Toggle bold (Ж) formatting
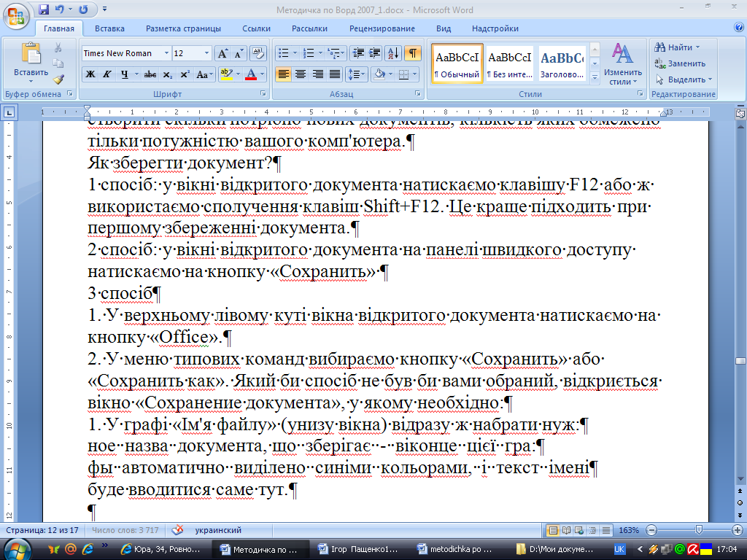This screenshot has height=560, width=747. (x=90, y=74)
